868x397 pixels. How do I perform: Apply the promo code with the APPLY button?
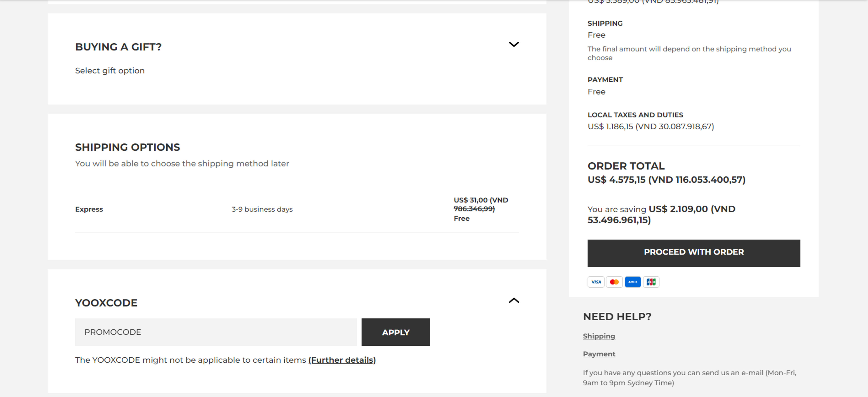click(396, 332)
